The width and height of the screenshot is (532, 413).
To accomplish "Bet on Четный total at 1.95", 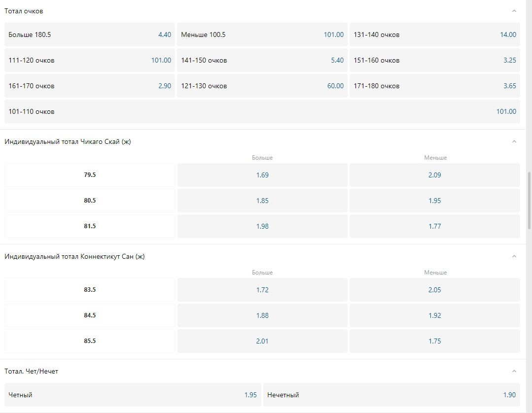I will tap(133, 395).
